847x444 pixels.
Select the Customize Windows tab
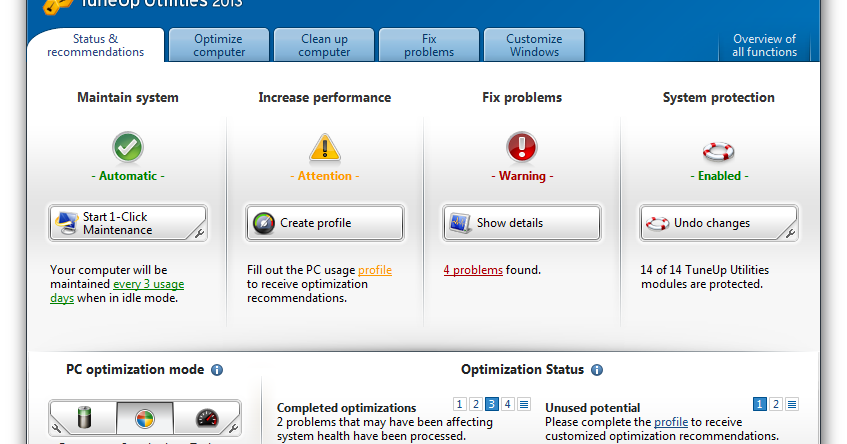coord(534,45)
